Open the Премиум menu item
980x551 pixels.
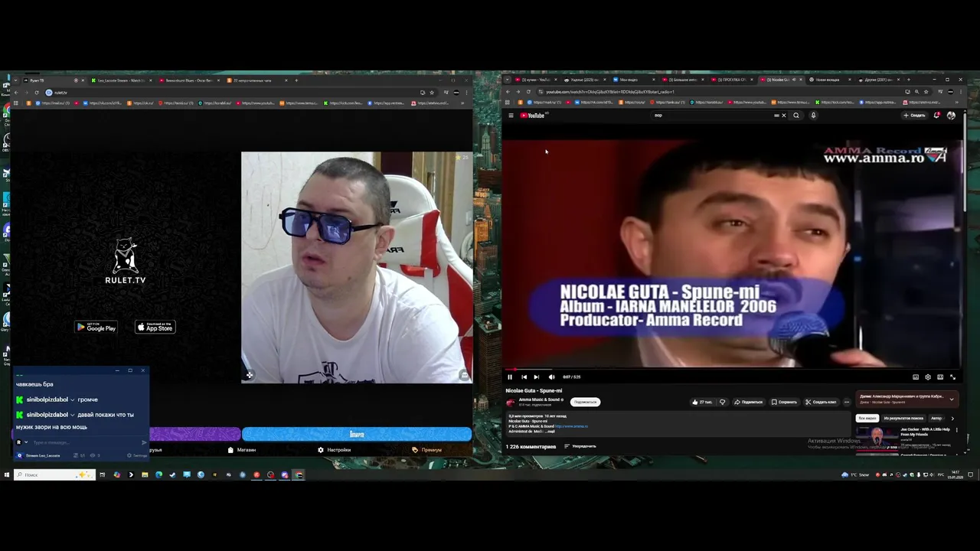pos(427,450)
